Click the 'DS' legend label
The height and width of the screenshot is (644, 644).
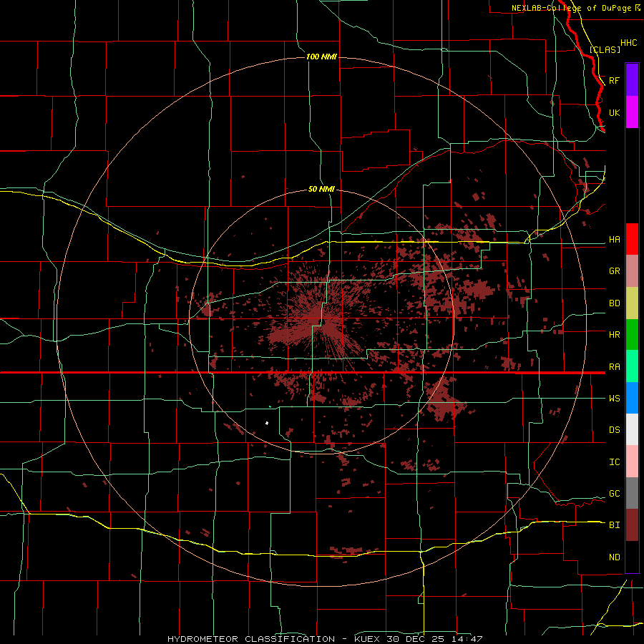tap(614, 430)
